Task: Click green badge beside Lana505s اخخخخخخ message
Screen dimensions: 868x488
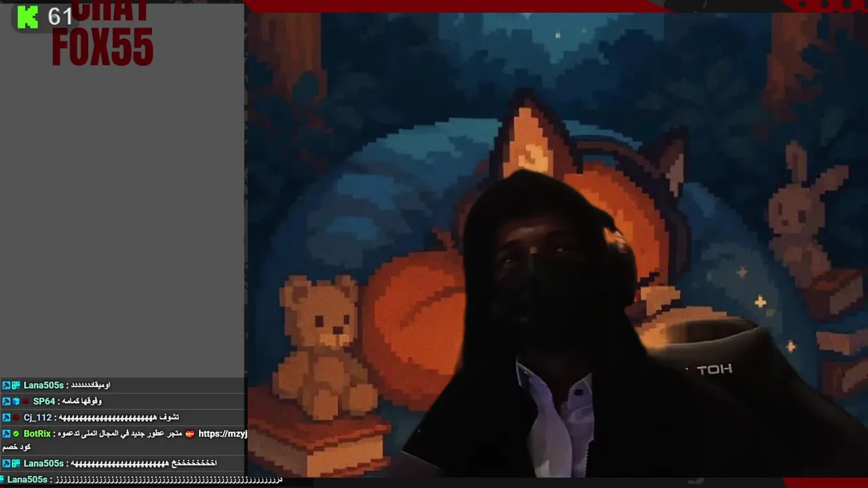Action: point(16,464)
